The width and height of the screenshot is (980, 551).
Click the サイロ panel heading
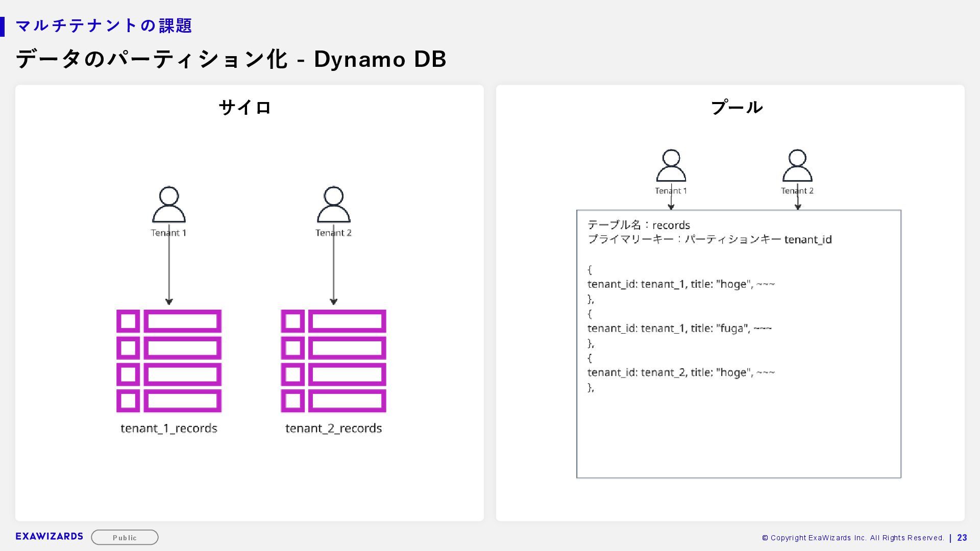click(245, 108)
